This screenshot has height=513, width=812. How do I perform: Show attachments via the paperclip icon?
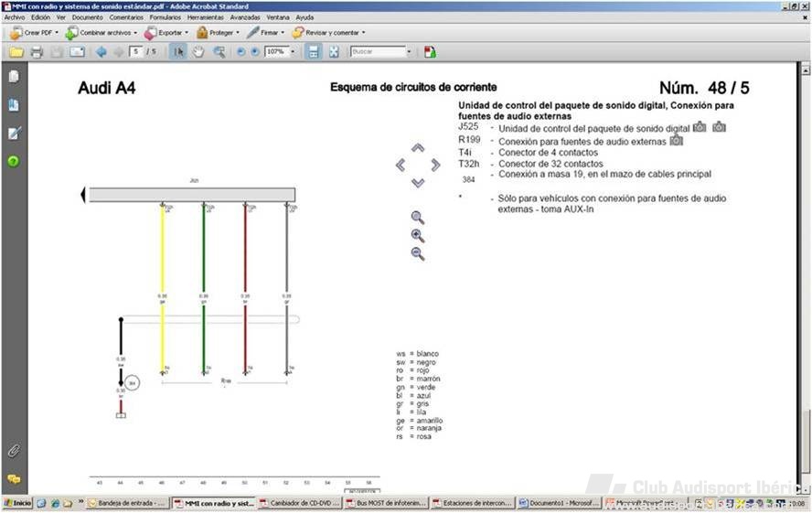(x=14, y=451)
